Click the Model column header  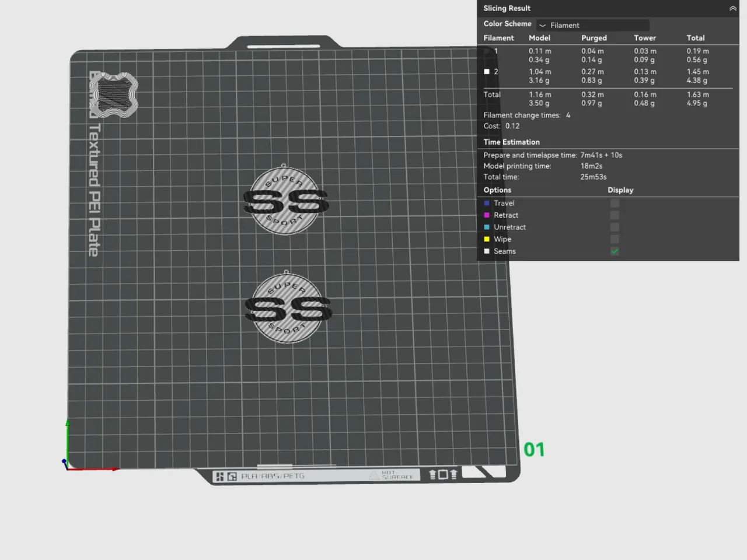click(539, 38)
